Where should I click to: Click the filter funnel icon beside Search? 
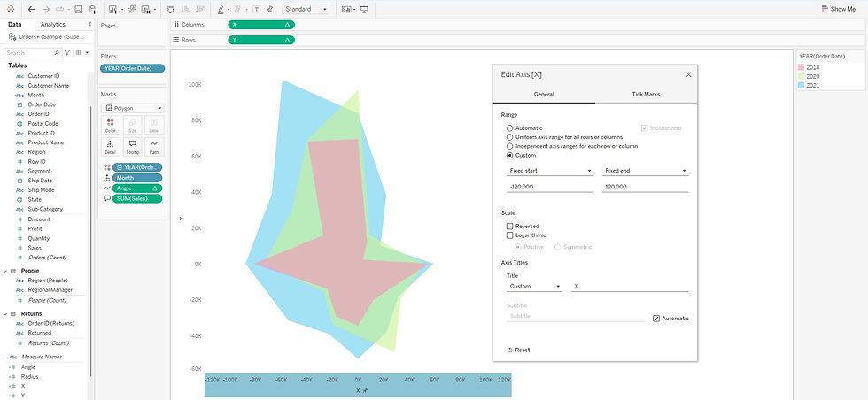[67, 52]
